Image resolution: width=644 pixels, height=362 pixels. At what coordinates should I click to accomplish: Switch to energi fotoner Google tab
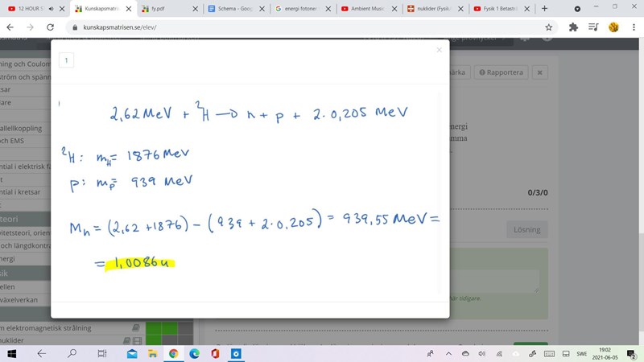(x=299, y=8)
